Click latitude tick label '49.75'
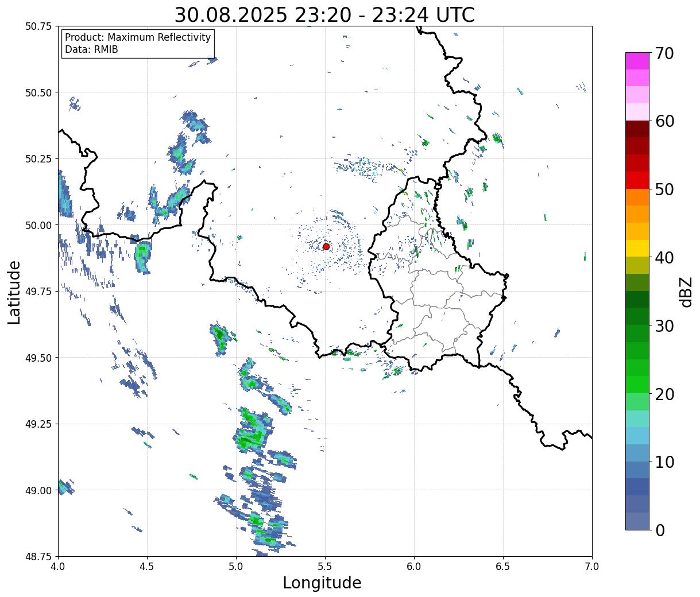This screenshot has height=597, width=700. [38, 292]
